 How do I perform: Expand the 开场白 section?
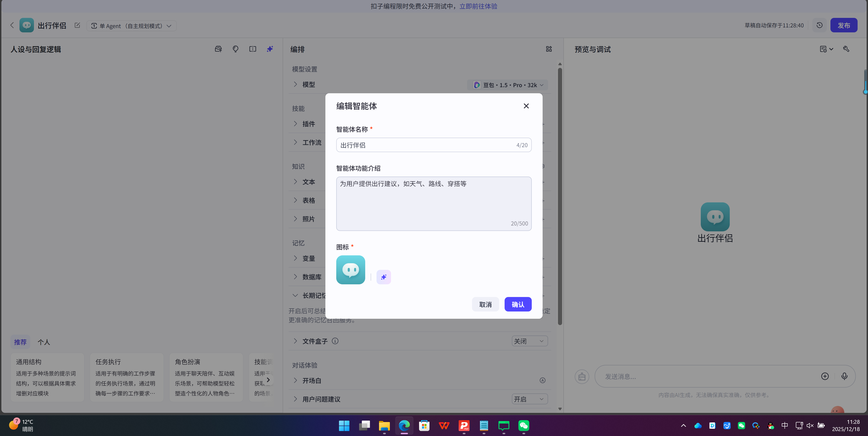tap(296, 380)
